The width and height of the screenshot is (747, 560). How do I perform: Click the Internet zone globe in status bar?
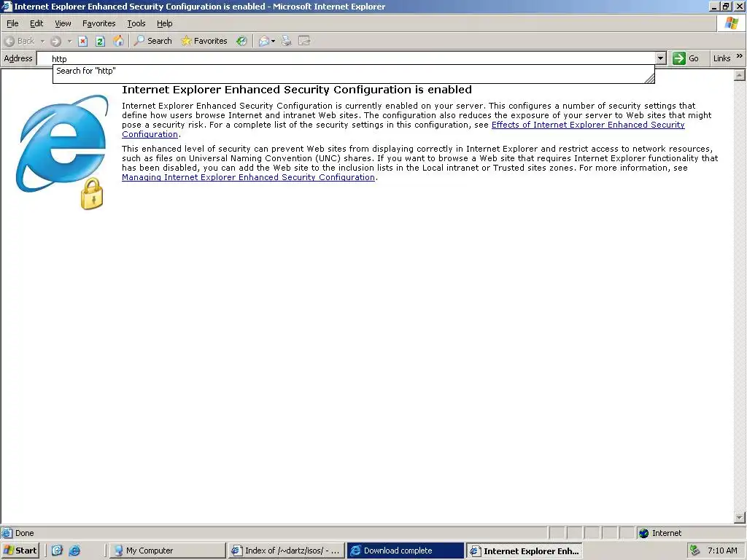[643, 533]
